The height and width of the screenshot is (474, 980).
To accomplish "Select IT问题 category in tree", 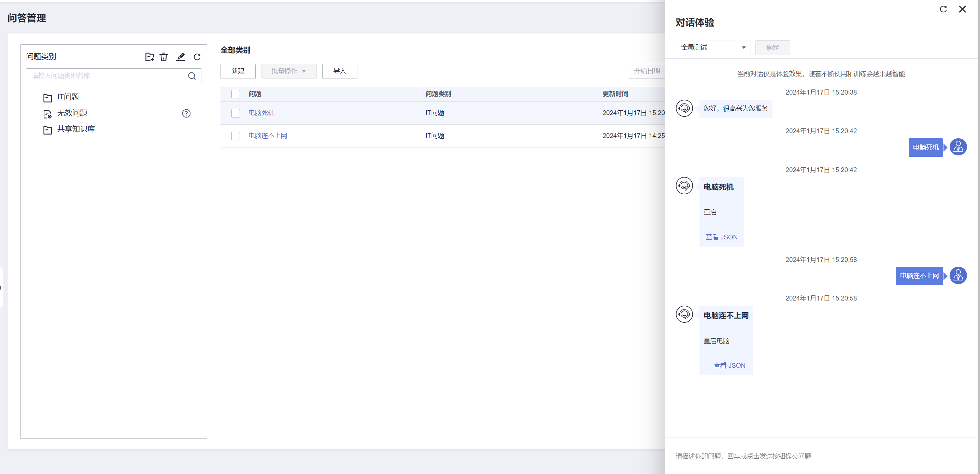I will (68, 97).
